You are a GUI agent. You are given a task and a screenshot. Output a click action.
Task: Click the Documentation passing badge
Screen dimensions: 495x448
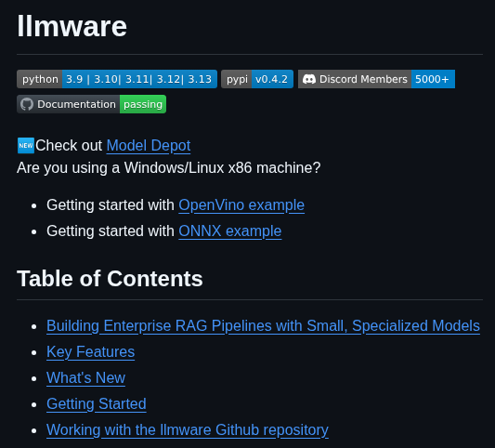pyautogui.click(x=92, y=104)
